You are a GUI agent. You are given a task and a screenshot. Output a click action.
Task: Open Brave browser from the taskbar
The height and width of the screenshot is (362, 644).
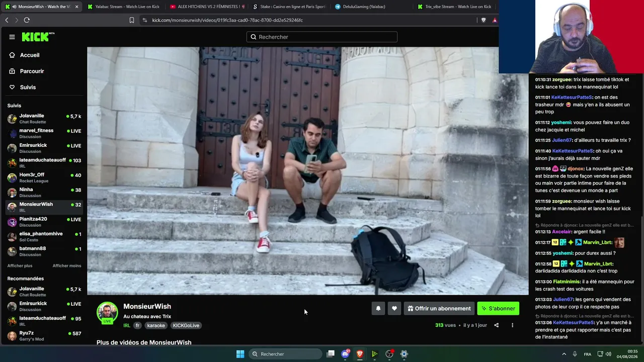(360, 354)
